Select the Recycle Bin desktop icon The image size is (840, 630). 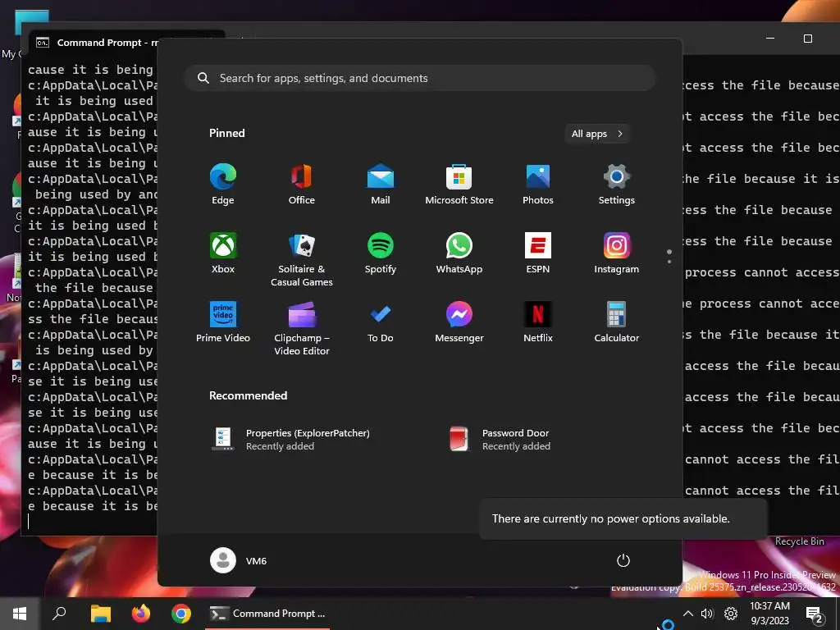coord(799,541)
